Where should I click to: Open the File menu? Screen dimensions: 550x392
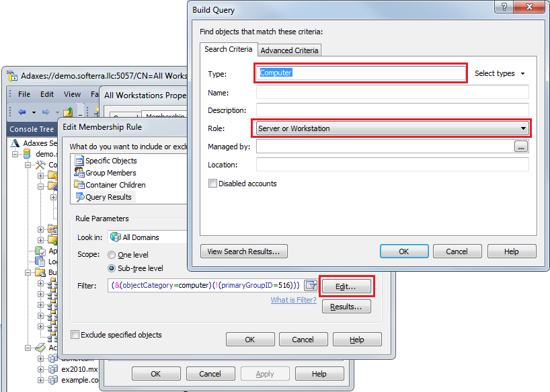pos(24,94)
